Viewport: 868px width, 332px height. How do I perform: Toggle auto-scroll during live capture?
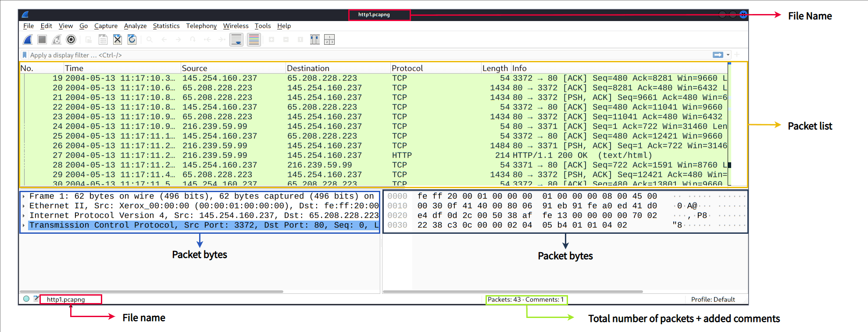click(x=236, y=40)
